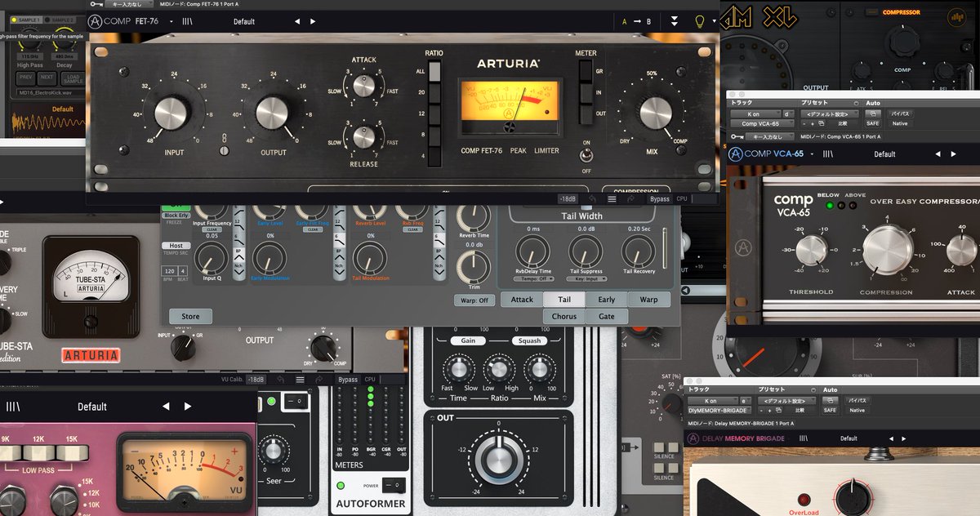Click the -18dB VU Calib value in FET-76 bar
The image size is (980, 516).
[x=568, y=198]
